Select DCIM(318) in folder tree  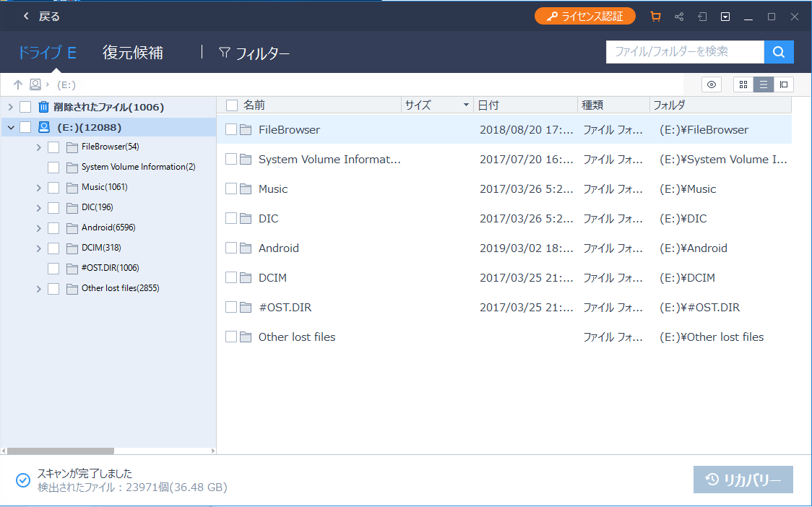coord(101,248)
